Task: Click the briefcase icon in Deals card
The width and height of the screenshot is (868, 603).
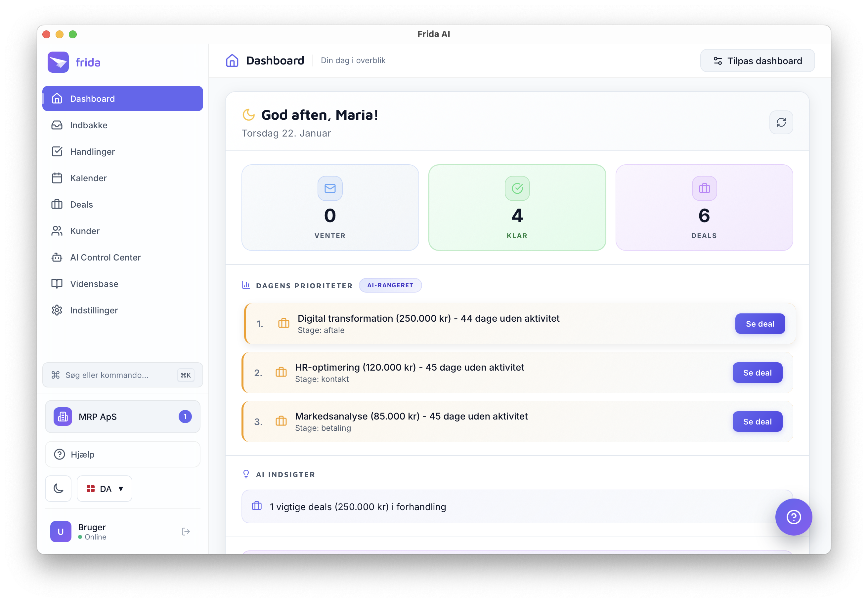Action: point(704,188)
